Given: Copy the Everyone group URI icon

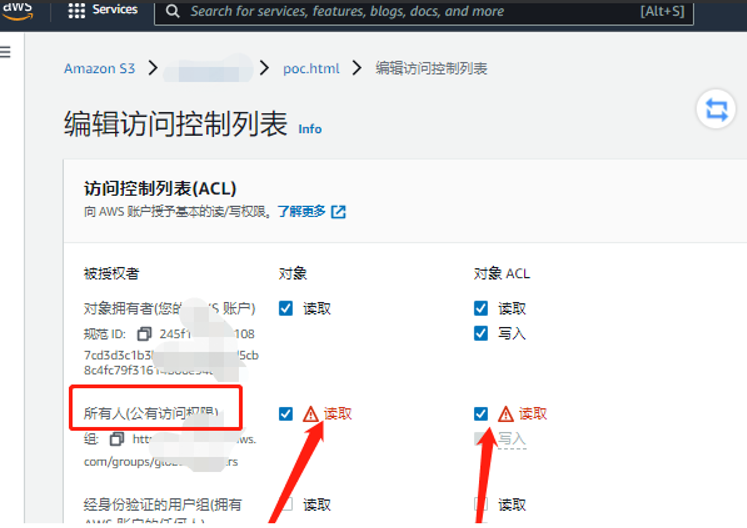Looking at the screenshot, I should (117, 439).
